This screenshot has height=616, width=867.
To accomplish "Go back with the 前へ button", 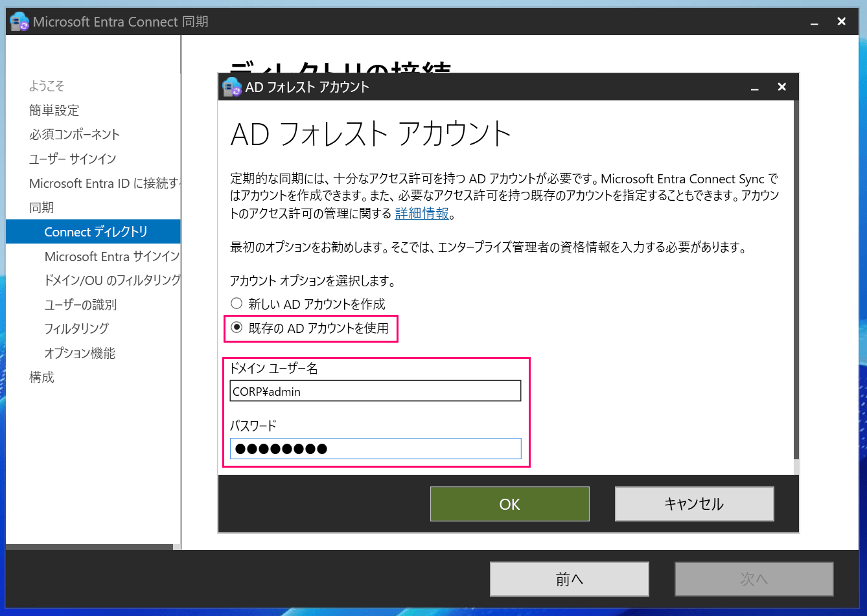I will (570, 579).
